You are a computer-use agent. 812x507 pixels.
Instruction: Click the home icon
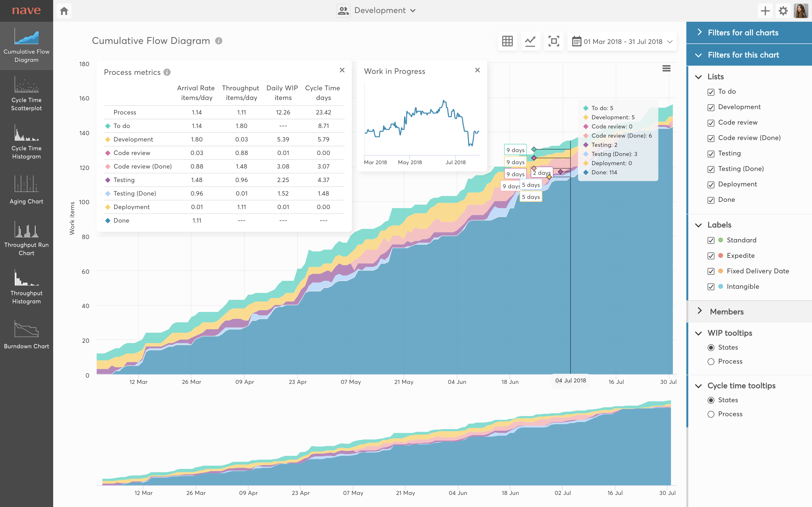tap(64, 11)
